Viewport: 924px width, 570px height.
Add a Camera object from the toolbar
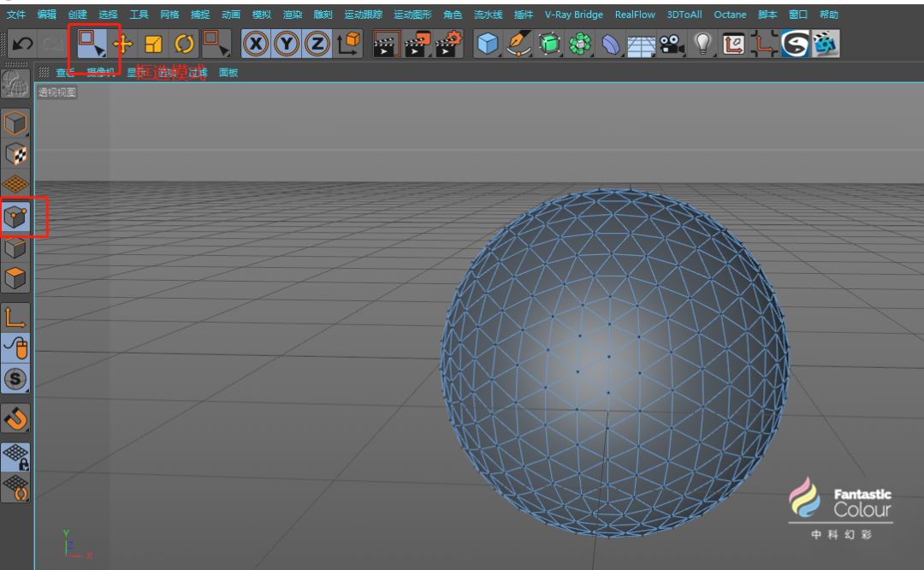672,44
